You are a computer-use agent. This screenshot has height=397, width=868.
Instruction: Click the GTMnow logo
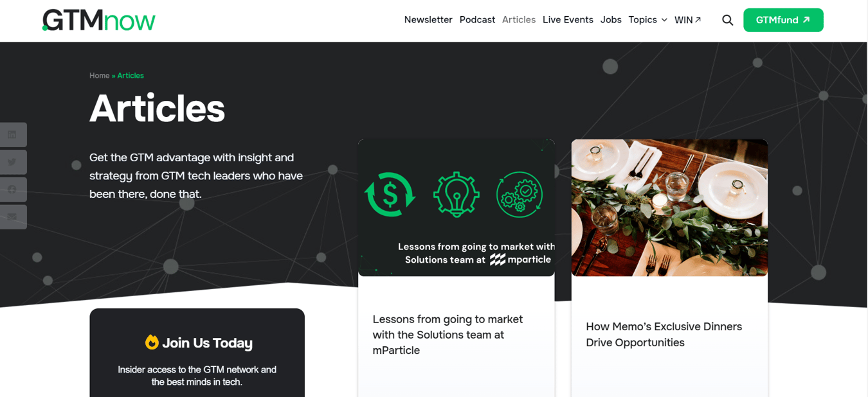(99, 20)
